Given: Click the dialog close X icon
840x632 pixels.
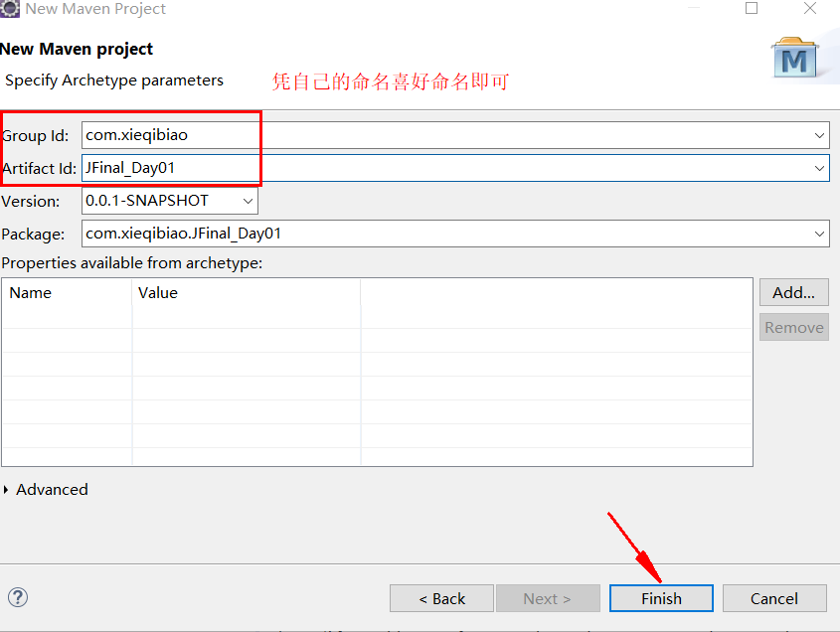Looking at the screenshot, I should (x=810, y=9).
